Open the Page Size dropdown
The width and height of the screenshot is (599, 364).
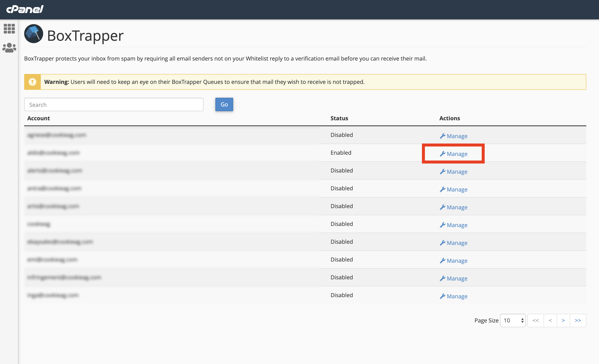(513, 320)
